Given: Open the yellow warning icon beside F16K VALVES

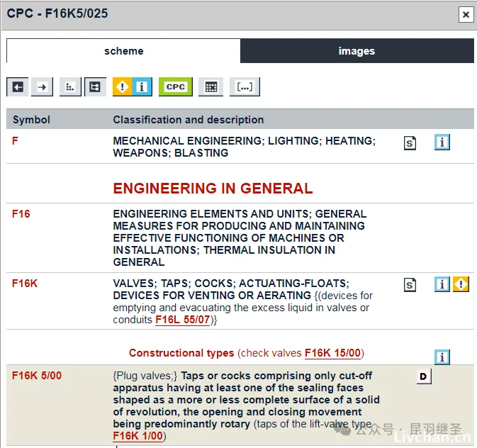Looking at the screenshot, I should click(x=461, y=284).
